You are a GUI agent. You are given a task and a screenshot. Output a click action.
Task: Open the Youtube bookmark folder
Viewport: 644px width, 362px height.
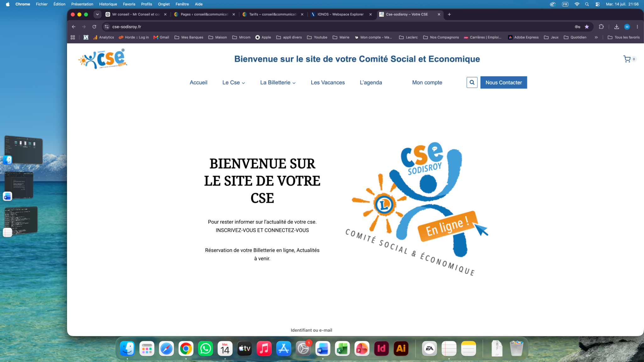click(x=317, y=37)
